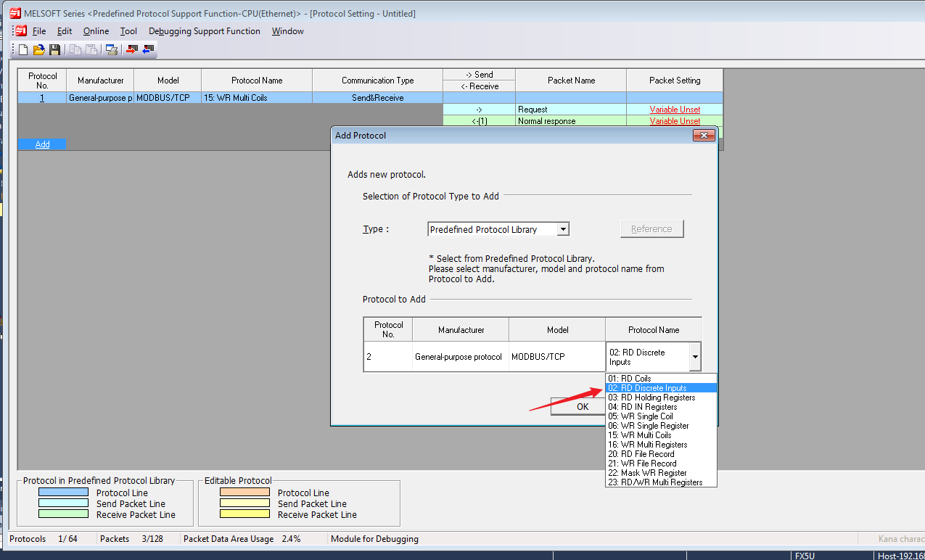Click the Read from Module blue arrow icon
The width and height of the screenshot is (925, 560).
click(x=148, y=49)
